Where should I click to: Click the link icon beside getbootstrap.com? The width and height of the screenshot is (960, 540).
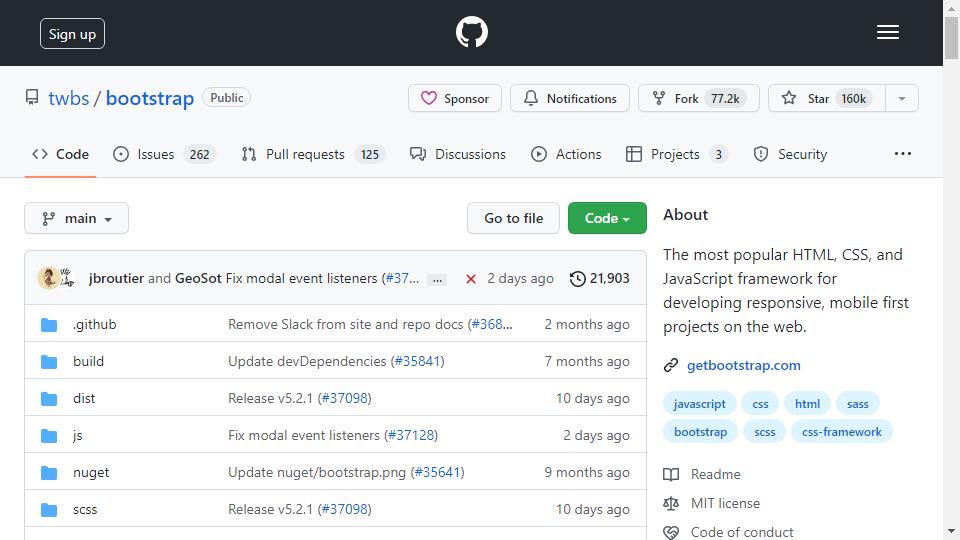671,366
